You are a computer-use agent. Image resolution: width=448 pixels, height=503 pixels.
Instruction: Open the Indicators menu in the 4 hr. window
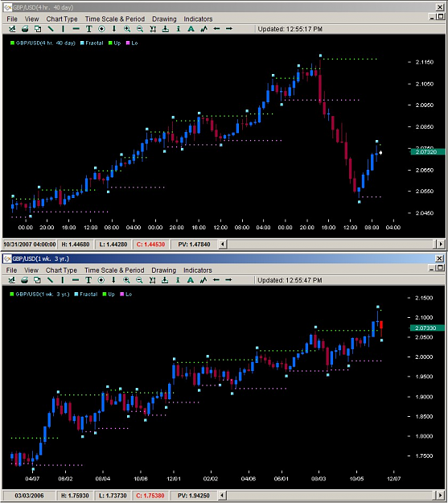198,19
